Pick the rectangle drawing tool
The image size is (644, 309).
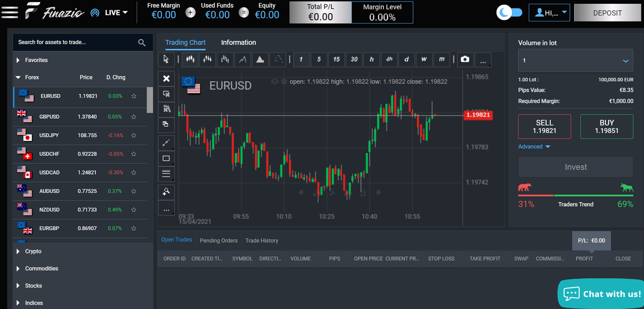click(x=166, y=159)
